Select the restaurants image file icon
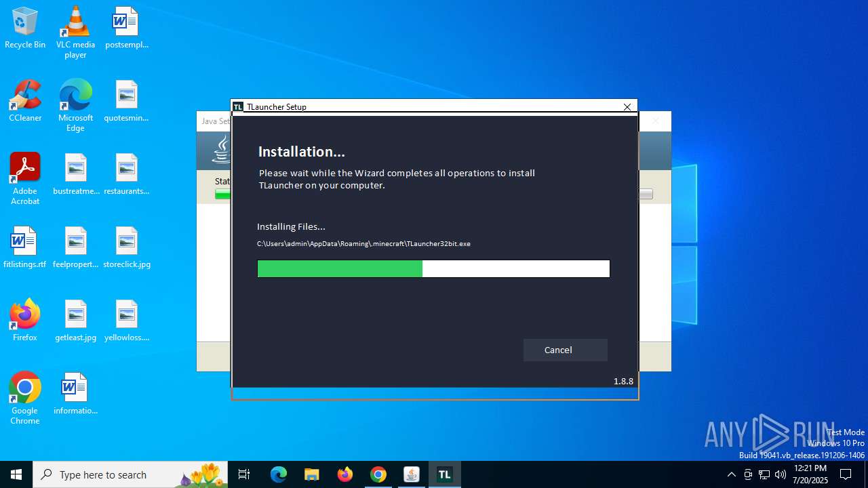868x488 pixels. pos(126,174)
